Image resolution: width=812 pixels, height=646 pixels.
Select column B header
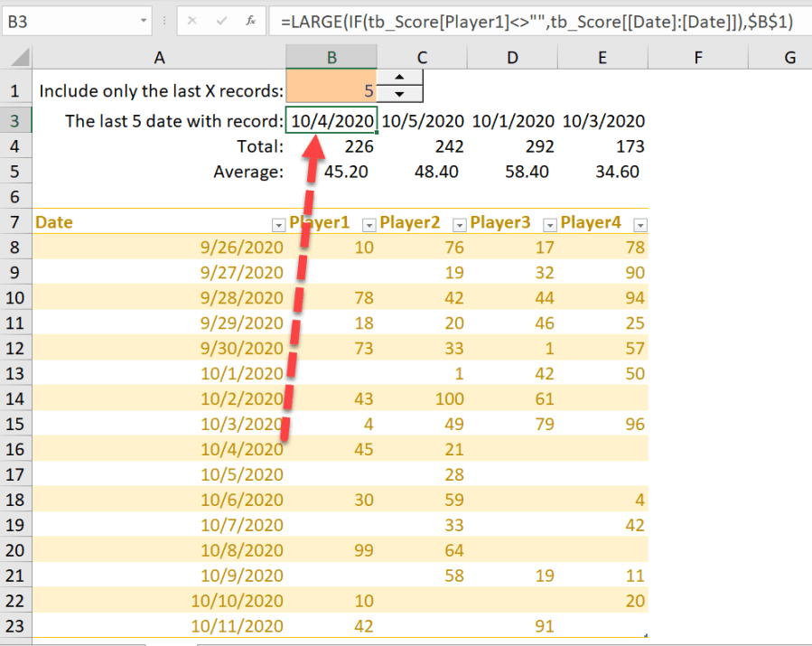(x=331, y=58)
